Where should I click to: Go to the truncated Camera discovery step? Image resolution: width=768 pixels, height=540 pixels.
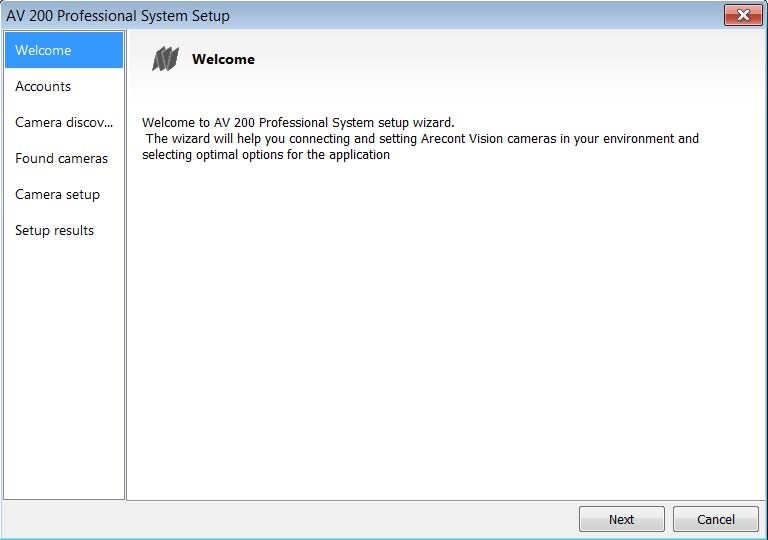point(64,122)
